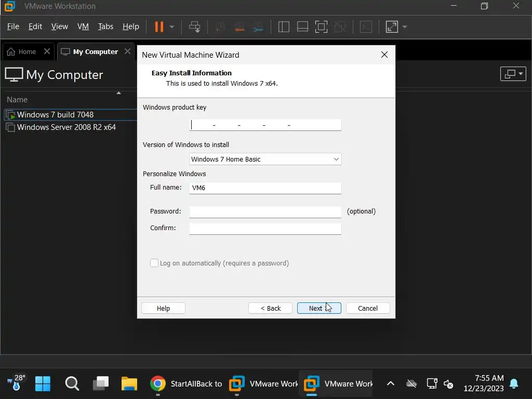Open the Help menu
Image resolution: width=532 pixels, height=399 pixels.
pyautogui.click(x=130, y=26)
